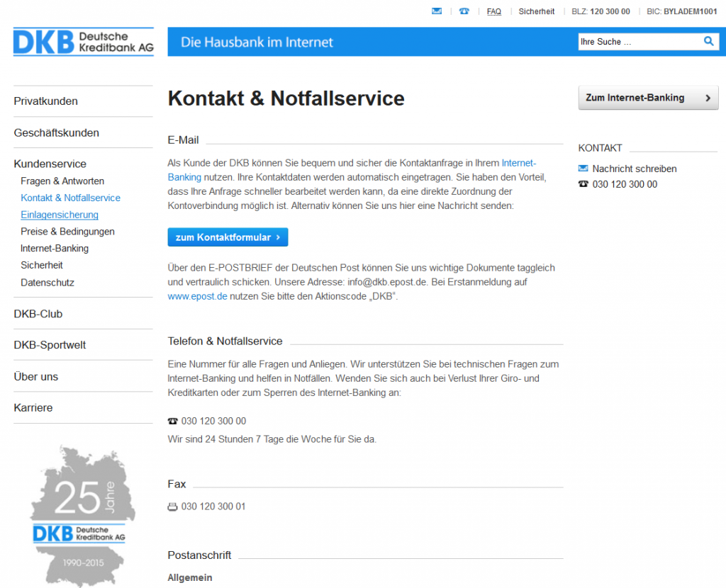The image size is (726, 588).
Task: Click the search magnifier icon
Action: click(x=708, y=41)
